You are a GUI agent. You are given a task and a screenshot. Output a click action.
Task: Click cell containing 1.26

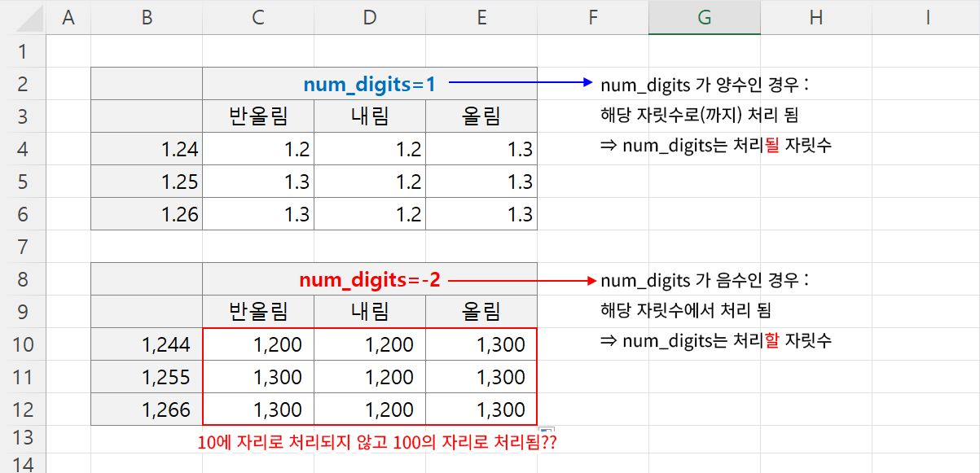point(147,214)
